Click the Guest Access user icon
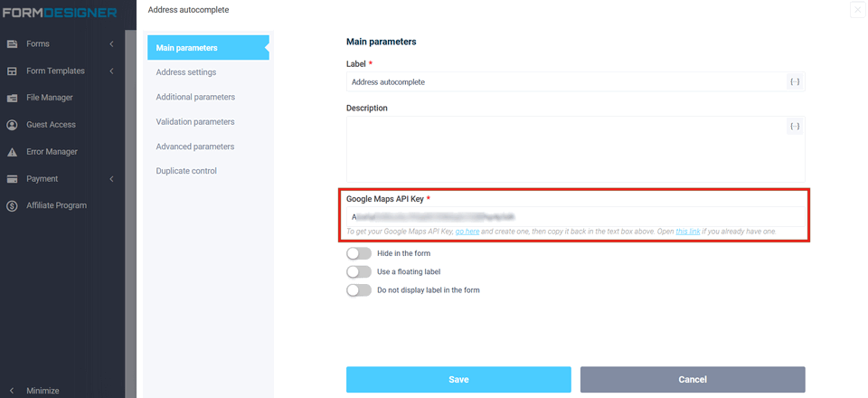 [13, 125]
